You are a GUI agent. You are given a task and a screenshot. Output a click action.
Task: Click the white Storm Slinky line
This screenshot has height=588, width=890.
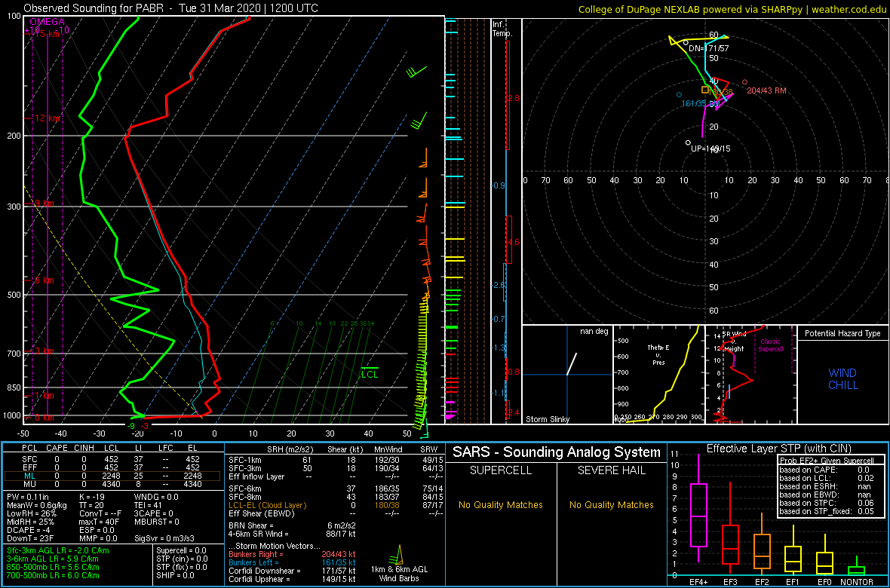tap(572, 364)
